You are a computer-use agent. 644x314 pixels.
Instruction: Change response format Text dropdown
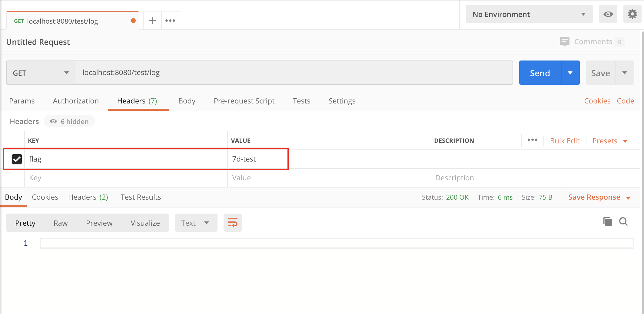click(196, 223)
